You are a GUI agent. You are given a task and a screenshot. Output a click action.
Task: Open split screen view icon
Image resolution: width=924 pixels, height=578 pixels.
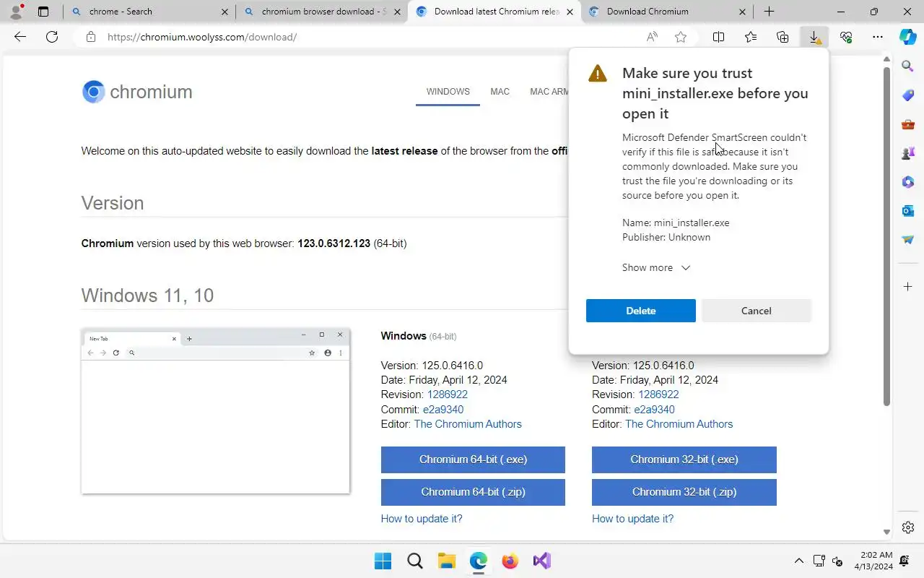click(718, 37)
